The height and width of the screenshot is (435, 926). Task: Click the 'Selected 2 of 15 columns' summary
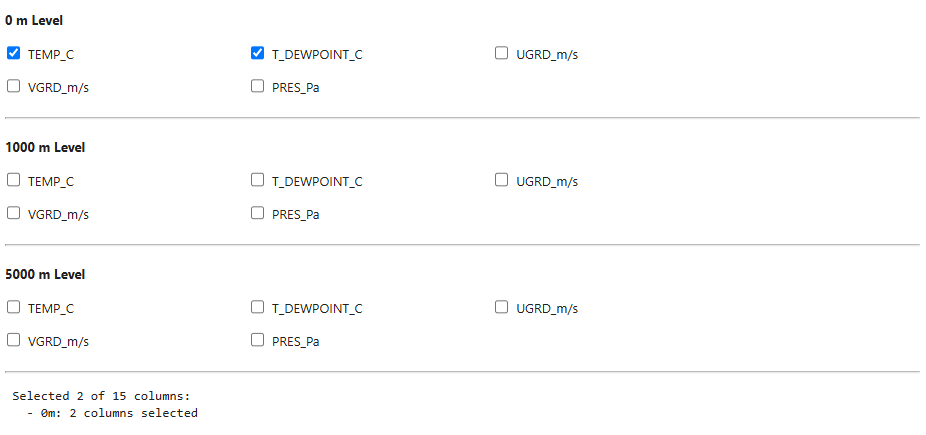coord(101,396)
